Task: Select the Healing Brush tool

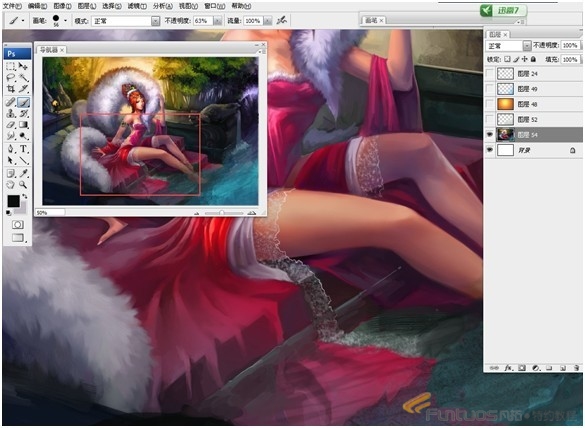Action: click(x=11, y=102)
